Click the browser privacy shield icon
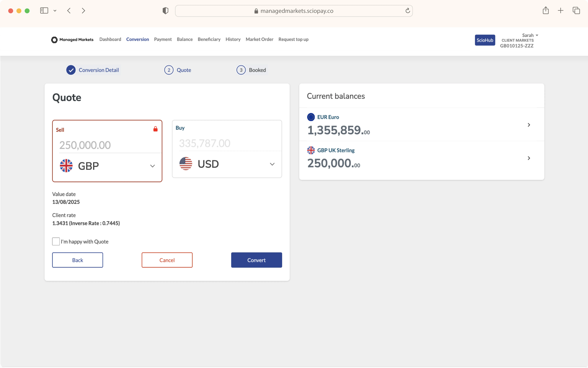The height and width of the screenshot is (368, 588). click(165, 11)
